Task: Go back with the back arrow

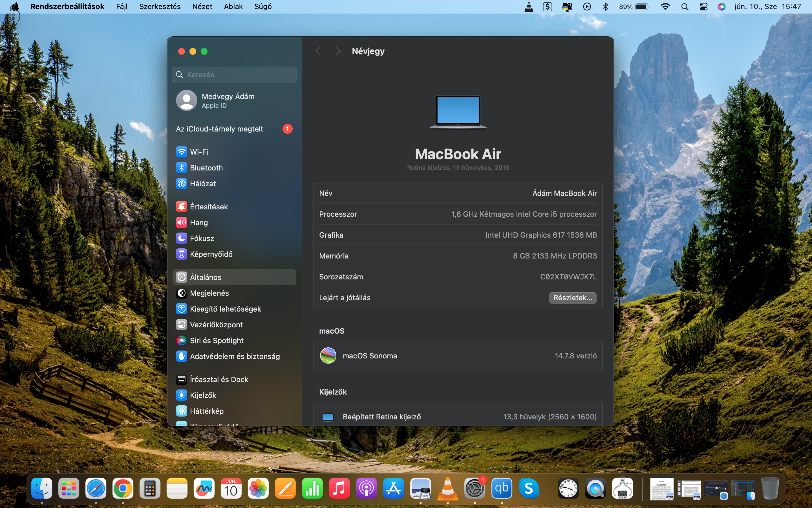Action: click(x=318, y=51)
